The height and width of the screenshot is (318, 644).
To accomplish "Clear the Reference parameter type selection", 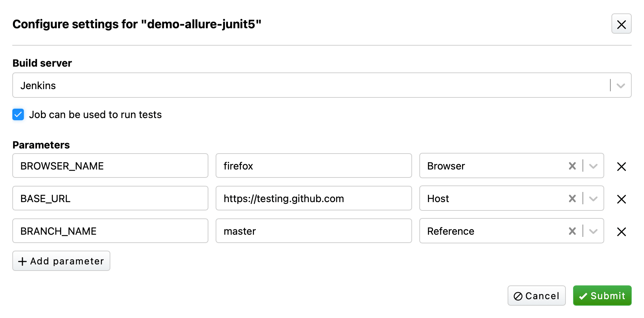I will click(x=572, y=231).
